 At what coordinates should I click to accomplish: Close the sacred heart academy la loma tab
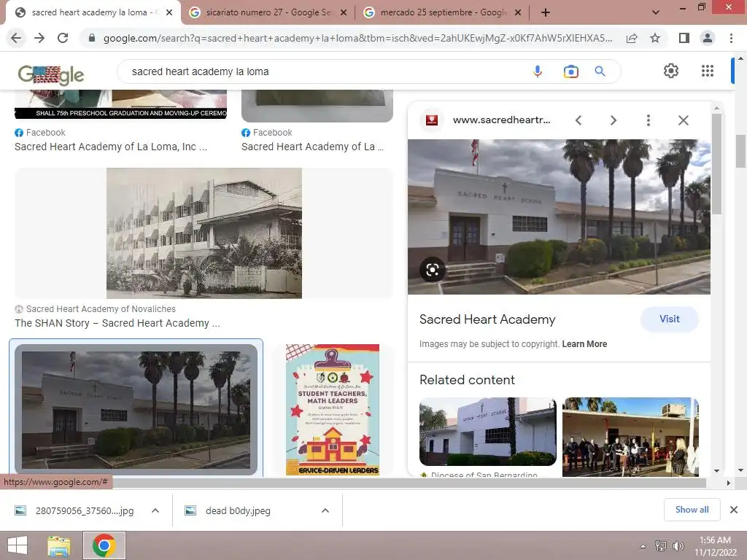[x=169, y=13]
